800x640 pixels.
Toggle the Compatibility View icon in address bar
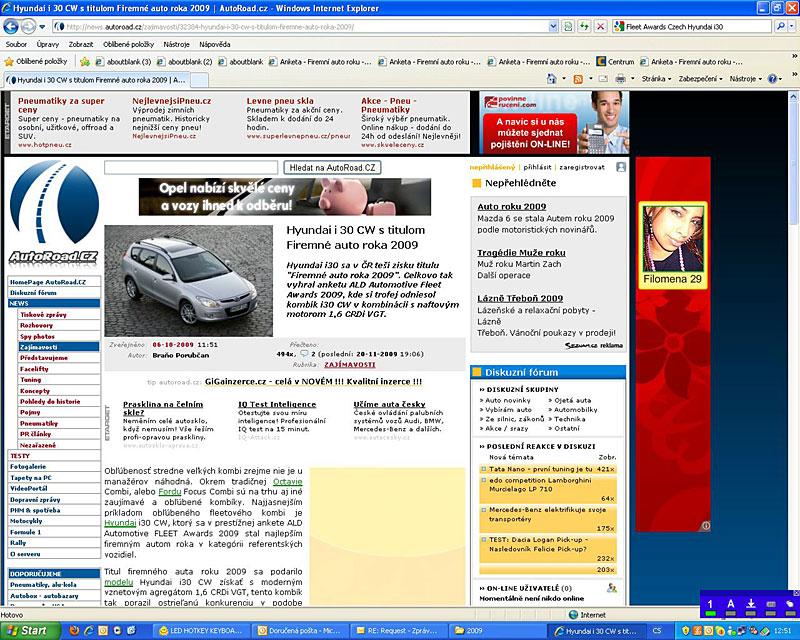pos(568,27)
